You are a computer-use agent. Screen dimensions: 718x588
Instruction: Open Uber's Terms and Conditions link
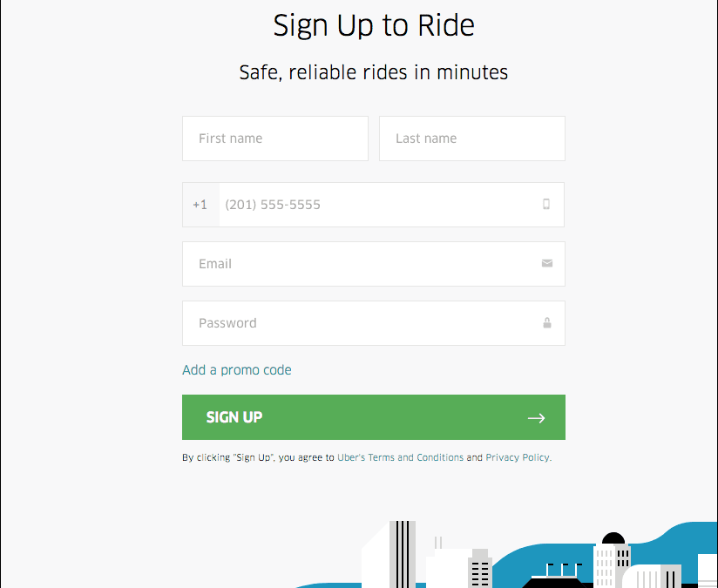400,457
